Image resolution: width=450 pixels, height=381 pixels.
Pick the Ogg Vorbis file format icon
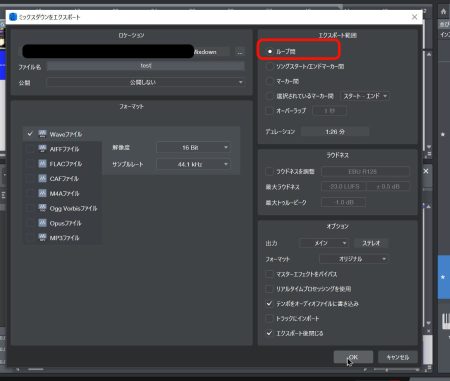[x=42, y=208]
